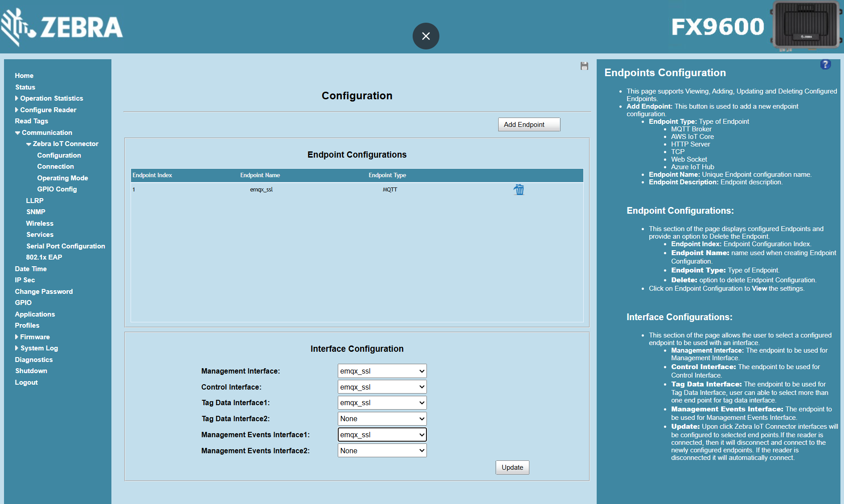Open the Status page
The height and width of the screenshot is (504, 844).
[x=25, y=87]
